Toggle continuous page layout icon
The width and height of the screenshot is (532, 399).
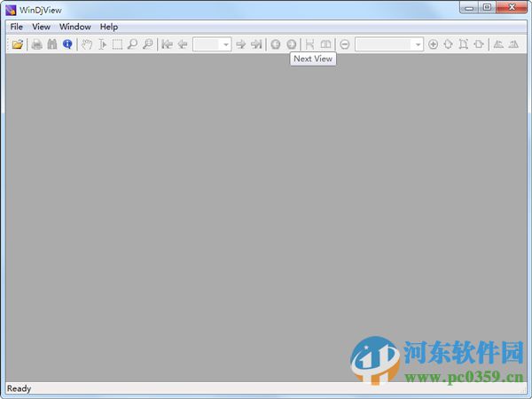pyautogui.click(x=309, y=44)
